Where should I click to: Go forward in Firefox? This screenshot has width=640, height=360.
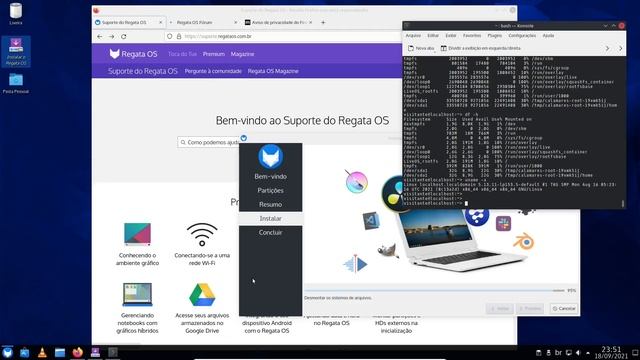click(111, 36)
